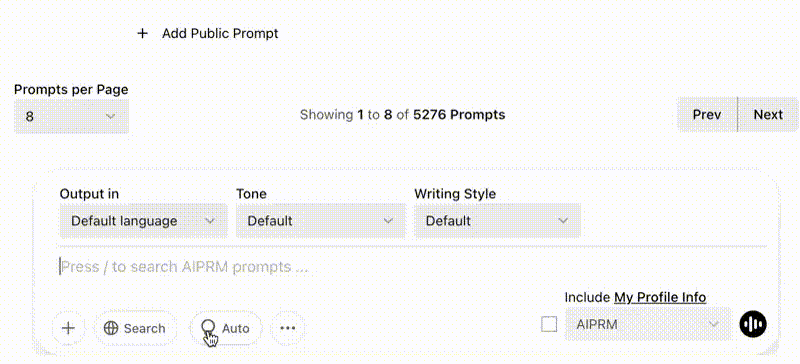
Task: Enable web Search with the globe button
Action: [x=135, y=328]
